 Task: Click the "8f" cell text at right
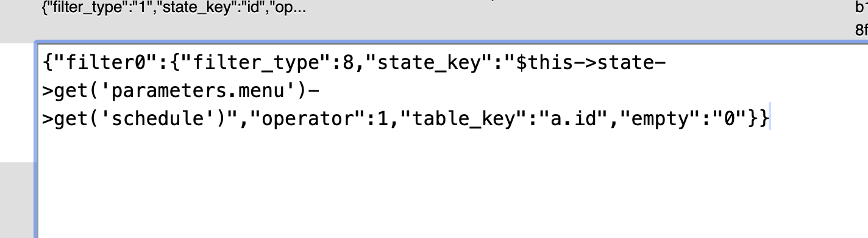pyautogui.click(x=861, y=29)
